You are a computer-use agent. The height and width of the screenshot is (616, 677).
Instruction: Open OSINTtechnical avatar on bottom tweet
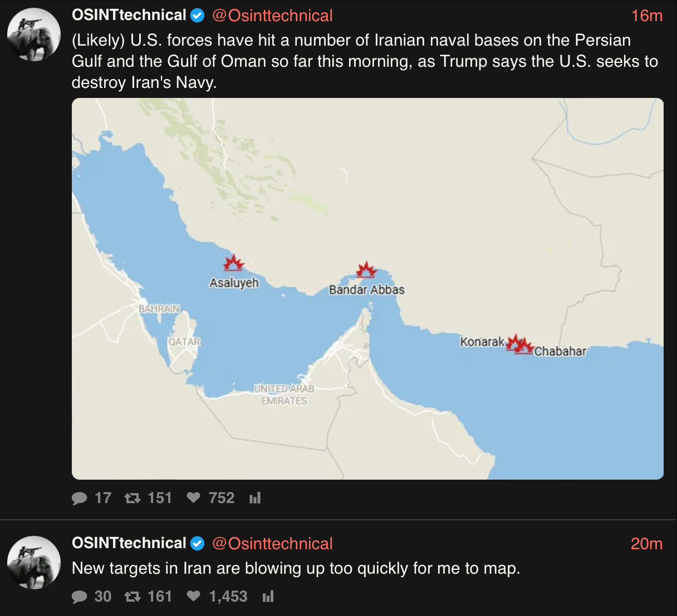pos(34,563)
